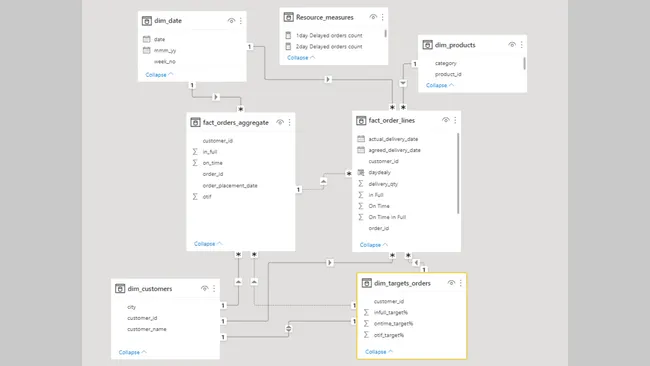Viewport: 650px width, 366px height.
Task: Click the dim_date table icon
Action: 147,21
